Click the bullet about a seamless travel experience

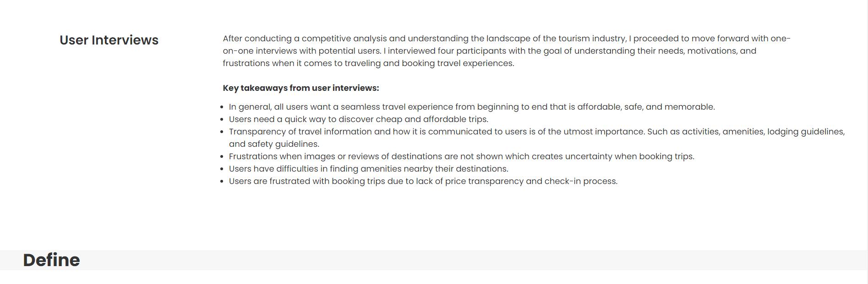(472, 107)
